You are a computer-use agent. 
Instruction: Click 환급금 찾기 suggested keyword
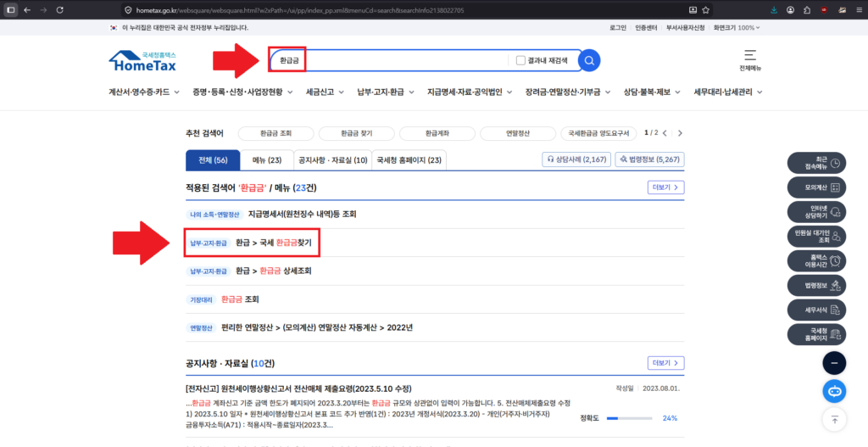pos(357,133)
